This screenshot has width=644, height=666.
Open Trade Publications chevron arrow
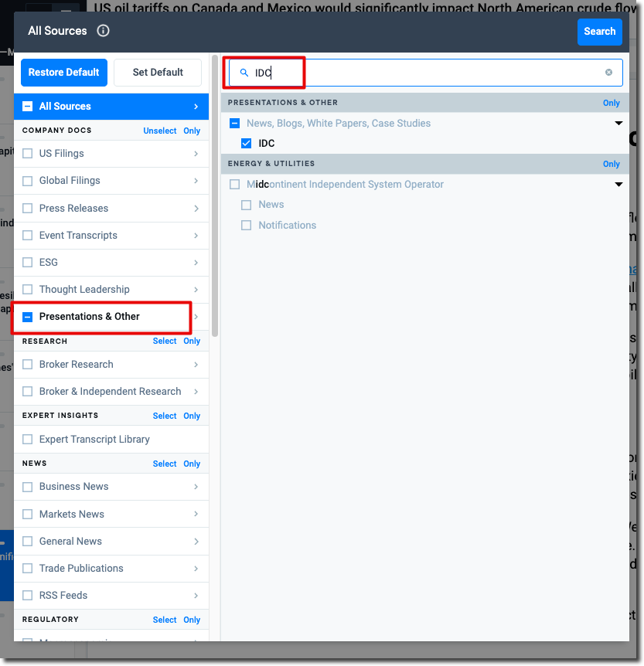(x=196, y=569)
